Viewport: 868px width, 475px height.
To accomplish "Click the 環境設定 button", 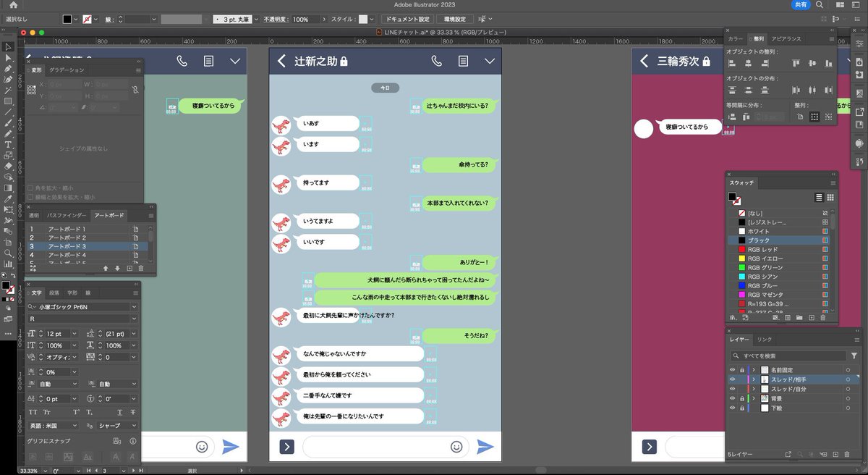I will [455, 19].
